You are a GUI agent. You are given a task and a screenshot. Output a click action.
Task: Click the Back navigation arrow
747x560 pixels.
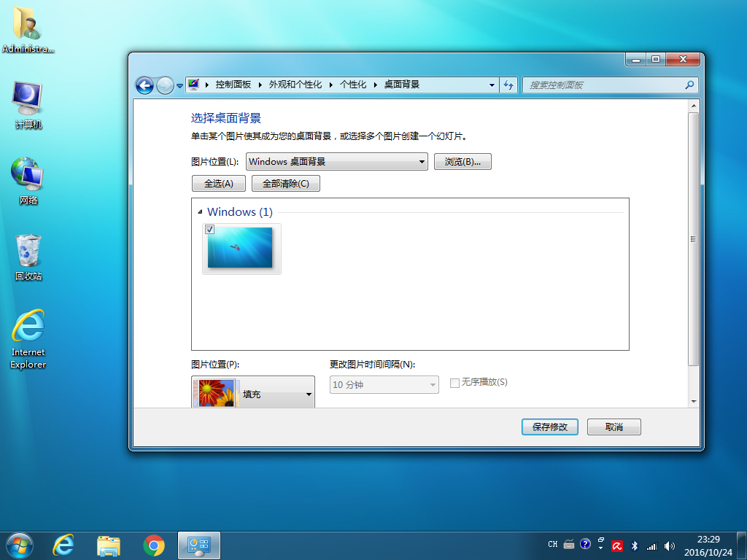tap(144, 86)
